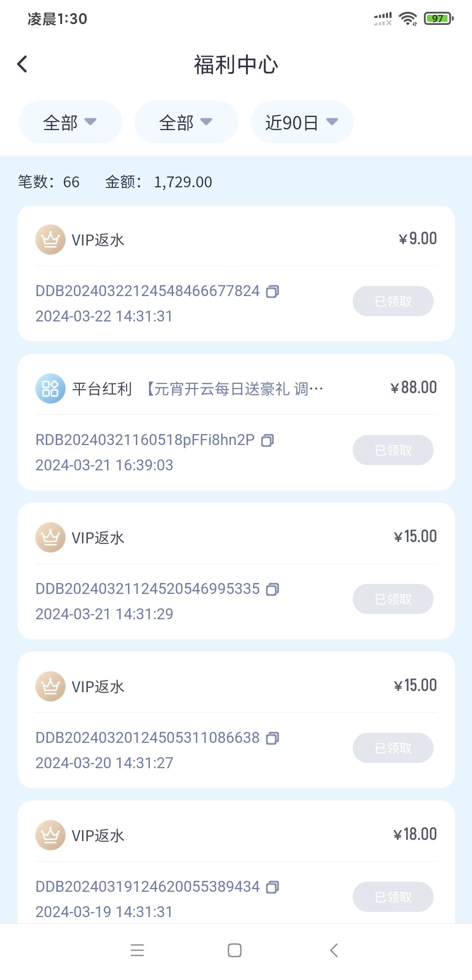Open the first 全部 filter dropdown
The height and width of the screenshot is (980, 472).
coord(70,122)
